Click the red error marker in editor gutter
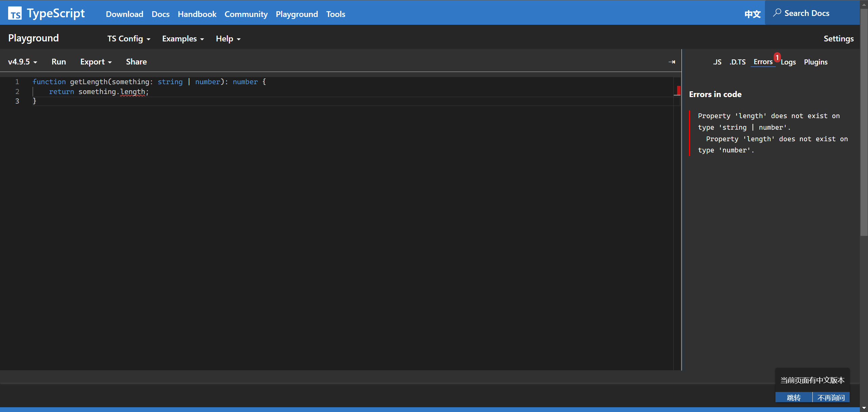The height and width of the screenshot is (412, 868). pyautogui.click(x=678, y=90)
